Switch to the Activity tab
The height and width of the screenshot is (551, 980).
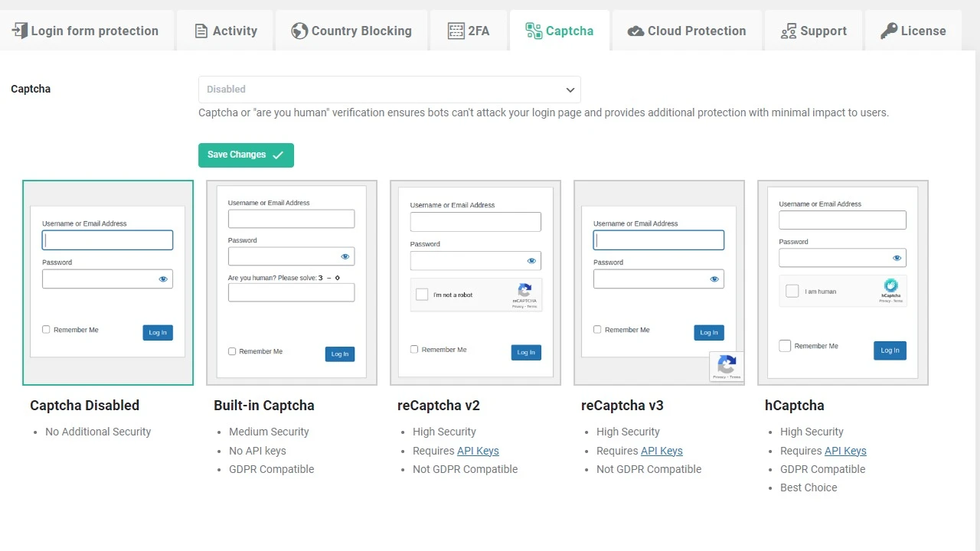225,31
